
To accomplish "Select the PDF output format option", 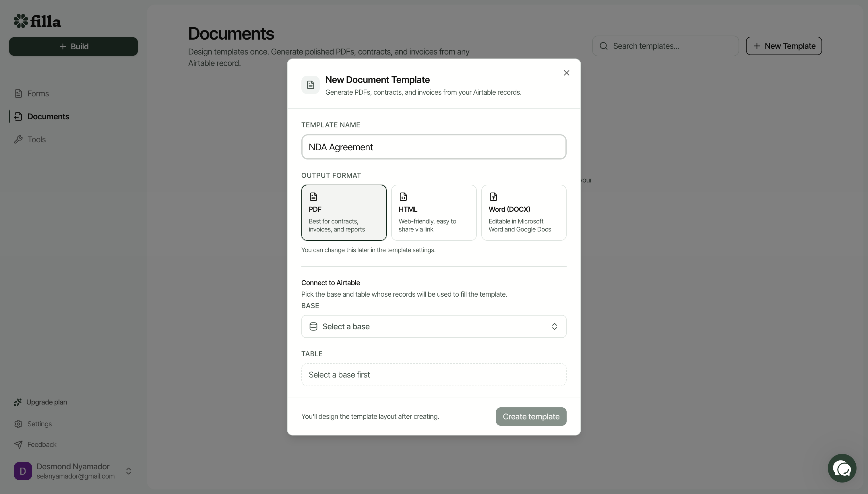I will (344, 213).
